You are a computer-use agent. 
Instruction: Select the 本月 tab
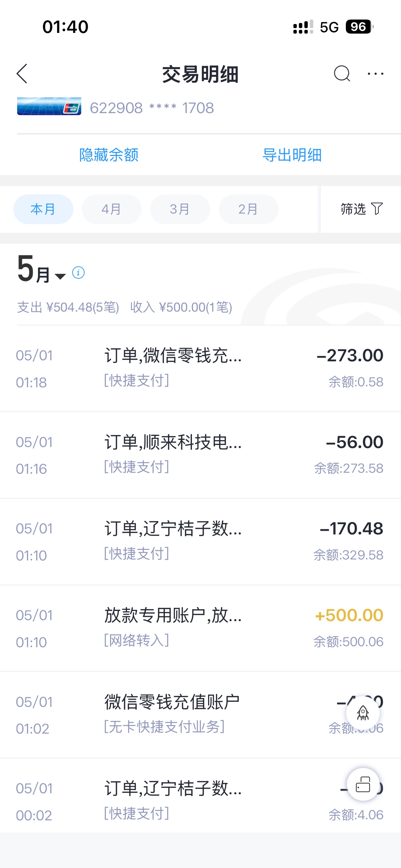43,209
